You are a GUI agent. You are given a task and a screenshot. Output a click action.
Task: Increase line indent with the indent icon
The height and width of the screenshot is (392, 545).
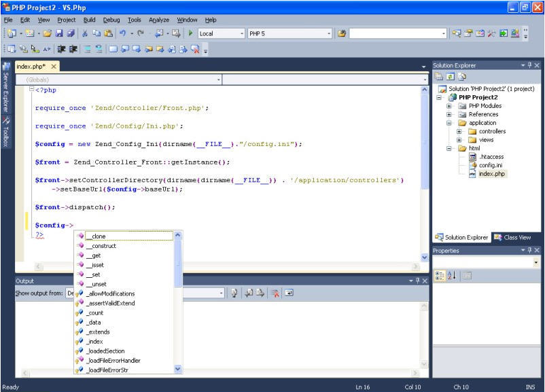(73, 50)
